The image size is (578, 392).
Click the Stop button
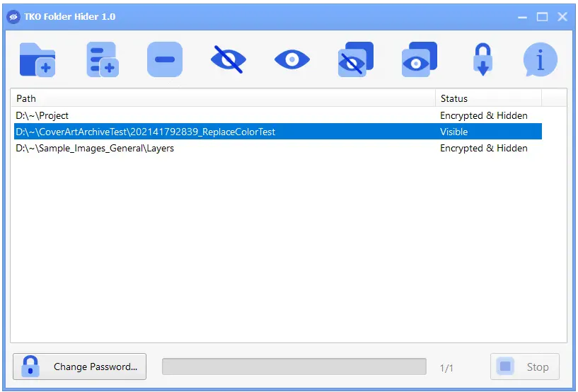[x=524, y=367]
